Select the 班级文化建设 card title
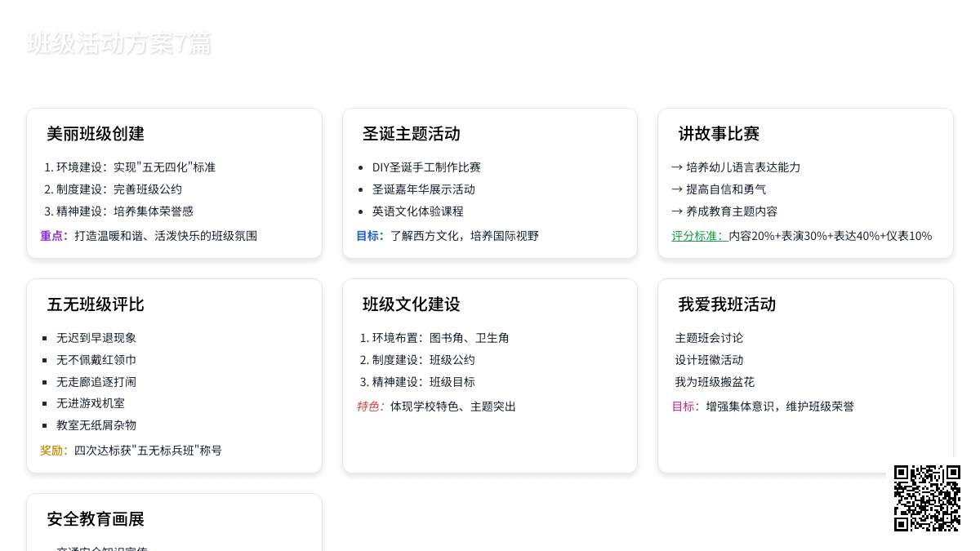The image size is (980, 551). point(412,304)
